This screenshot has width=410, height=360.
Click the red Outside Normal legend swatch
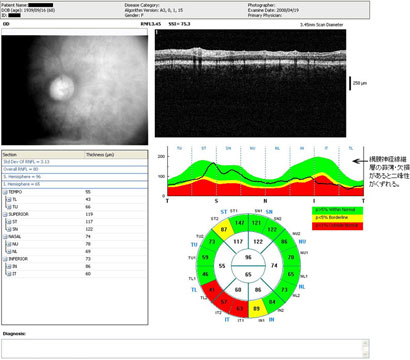pos(337,226)
